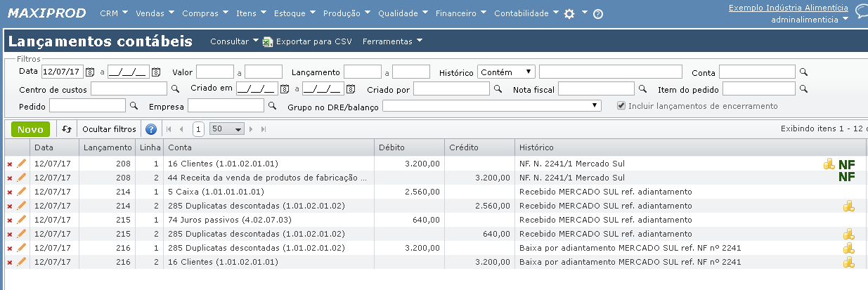Click the Histórico text input field
868x290 pixels.
[610, 72]
